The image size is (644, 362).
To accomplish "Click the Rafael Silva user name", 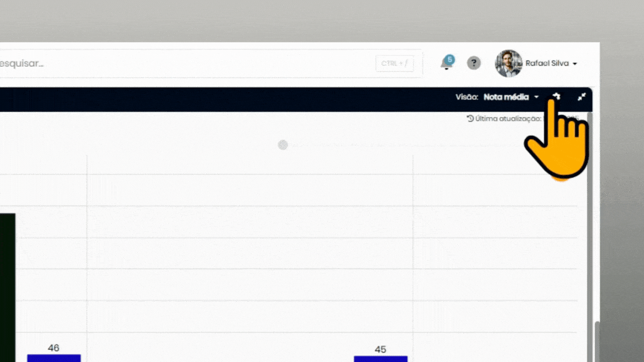I will coord(546,63).
